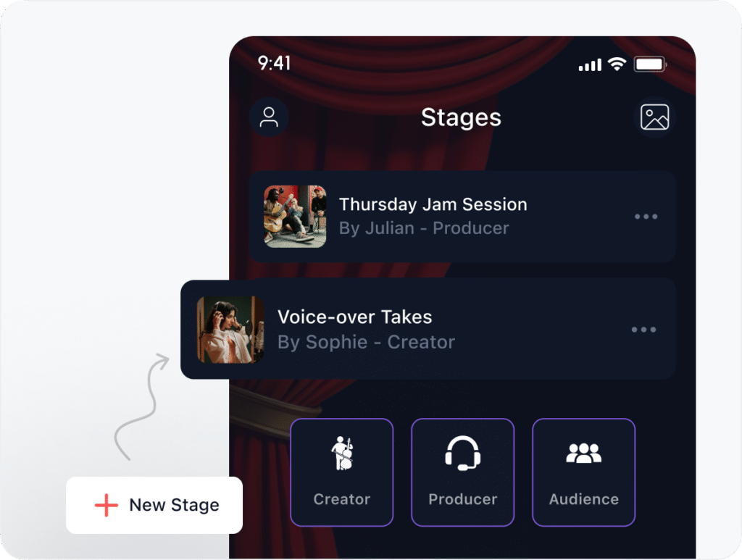742x560 pixels.
Task: Click the red plus icon
Action: (107, 505)
